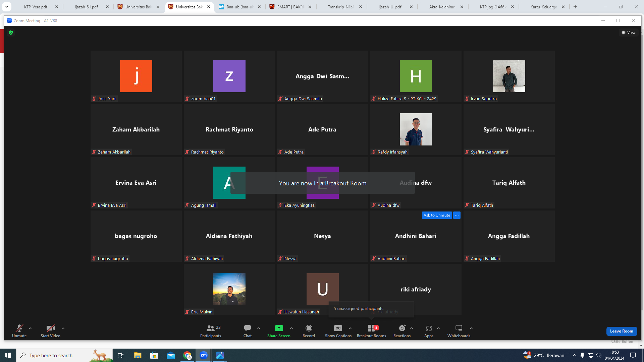Select Haliza Fahira's avatar tile

[x=416, y=76]
